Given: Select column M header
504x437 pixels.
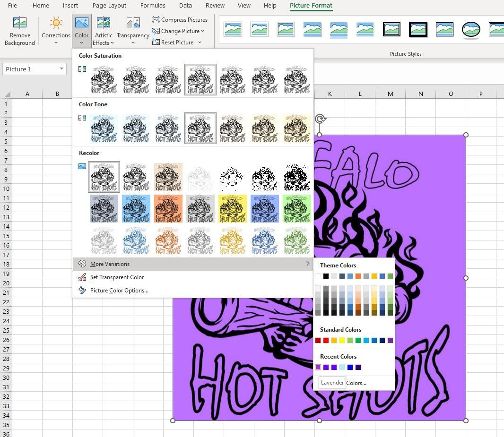Looking at the screenshot, I should (x=390, y=94).
